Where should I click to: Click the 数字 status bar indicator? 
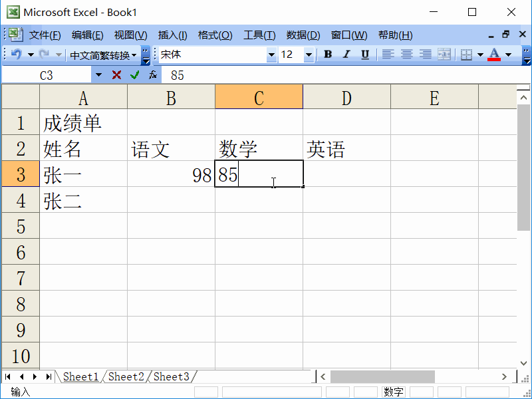point(394,392)
